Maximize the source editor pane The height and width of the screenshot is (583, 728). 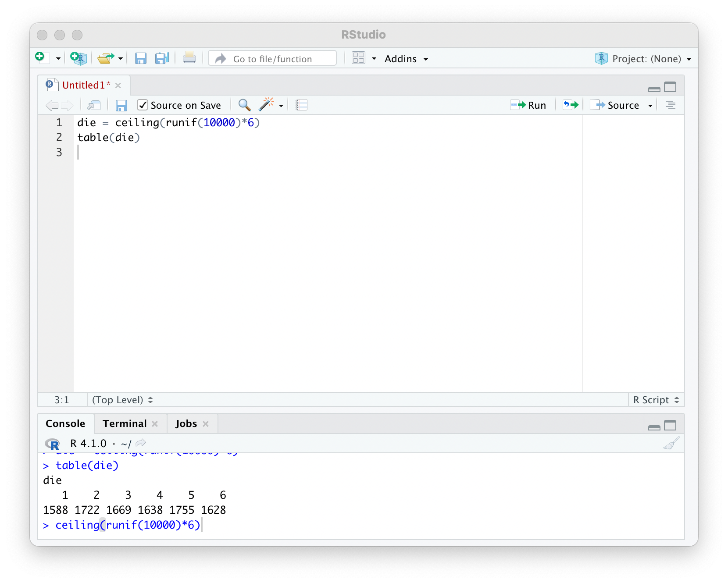point(670,87)
